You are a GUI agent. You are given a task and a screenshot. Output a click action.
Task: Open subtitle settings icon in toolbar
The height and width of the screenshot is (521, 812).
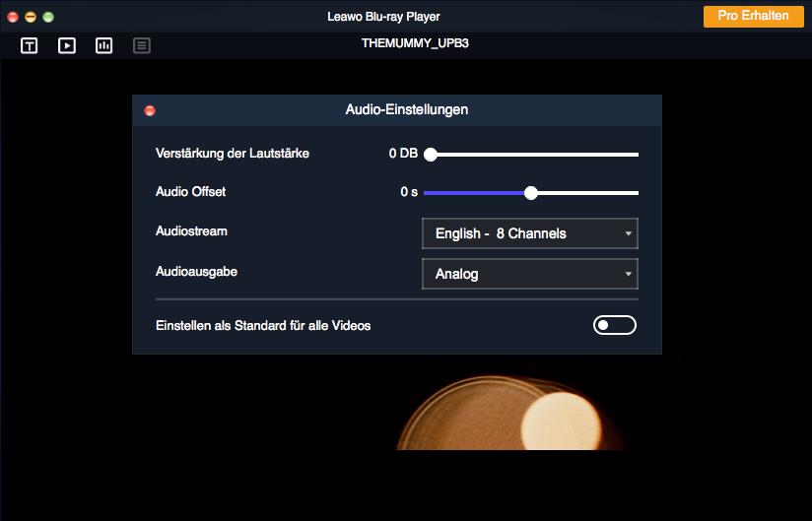(29, 45)
